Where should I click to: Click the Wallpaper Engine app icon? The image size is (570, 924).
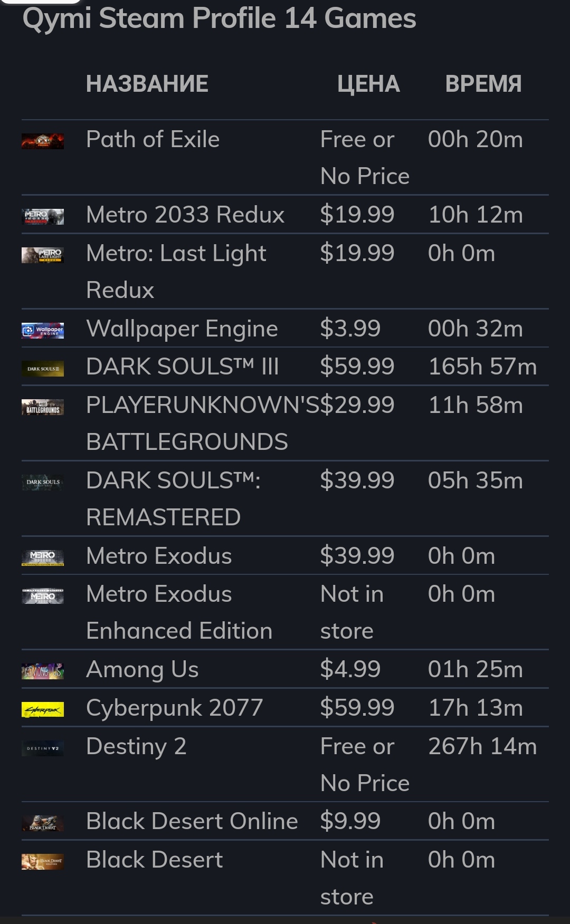coord(43,331)
